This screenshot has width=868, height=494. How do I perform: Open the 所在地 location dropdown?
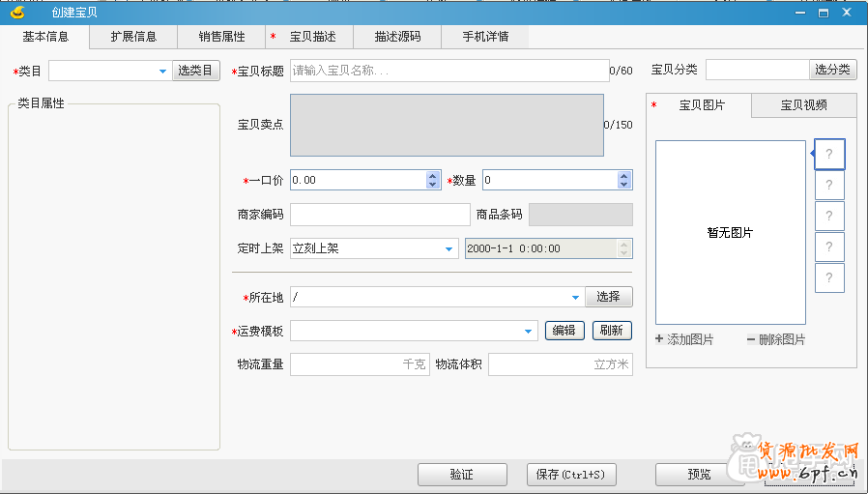575,297
